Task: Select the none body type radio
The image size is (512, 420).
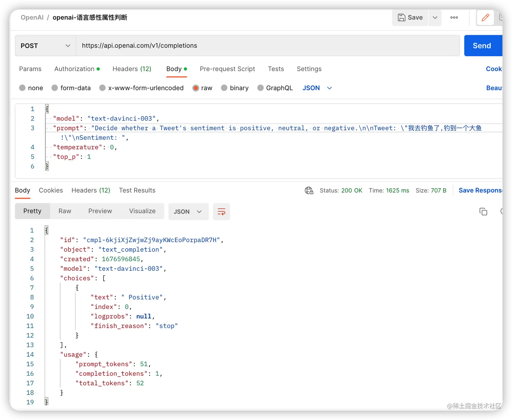Action: (23, 88)
